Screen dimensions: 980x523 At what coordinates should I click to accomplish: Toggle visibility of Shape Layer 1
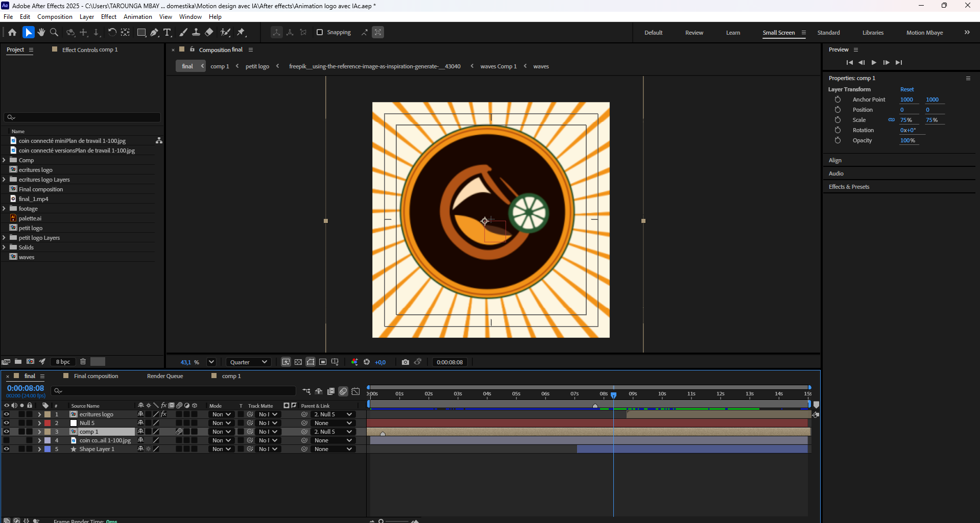pyautogui.click(x=6, y=449)
